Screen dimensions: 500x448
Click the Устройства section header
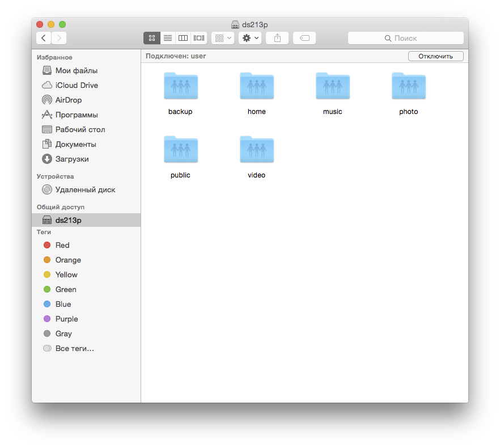(55, 176)
